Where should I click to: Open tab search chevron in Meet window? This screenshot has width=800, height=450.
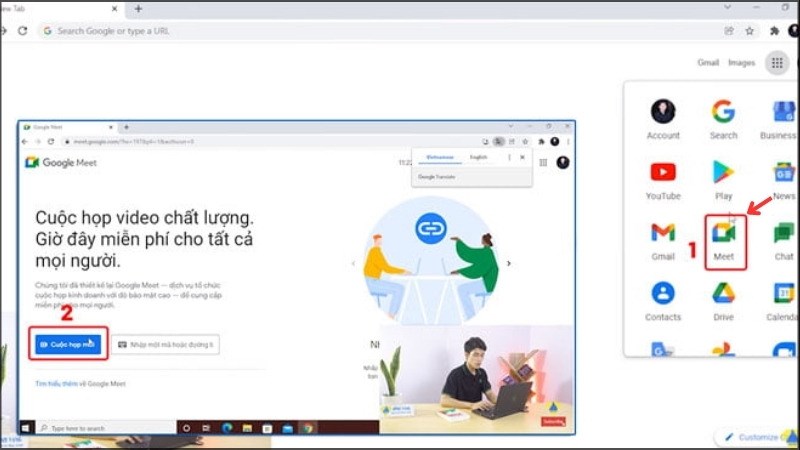[511, 126]
